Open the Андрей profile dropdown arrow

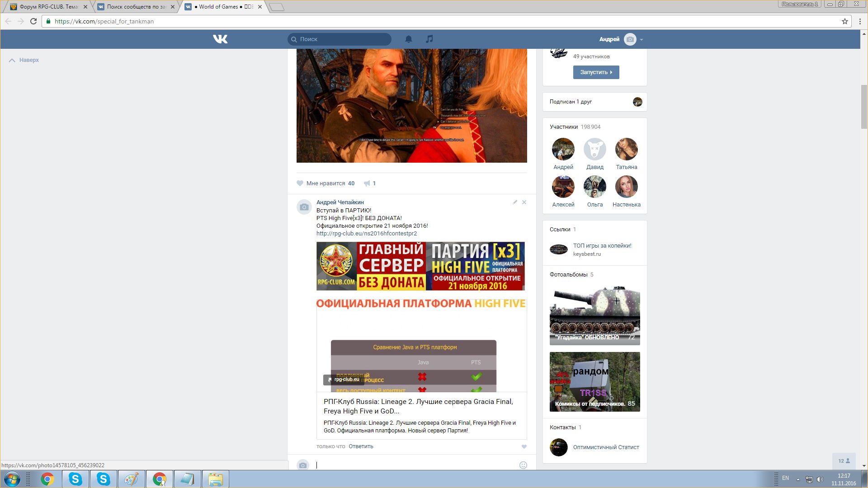click(x=642, y=40)
